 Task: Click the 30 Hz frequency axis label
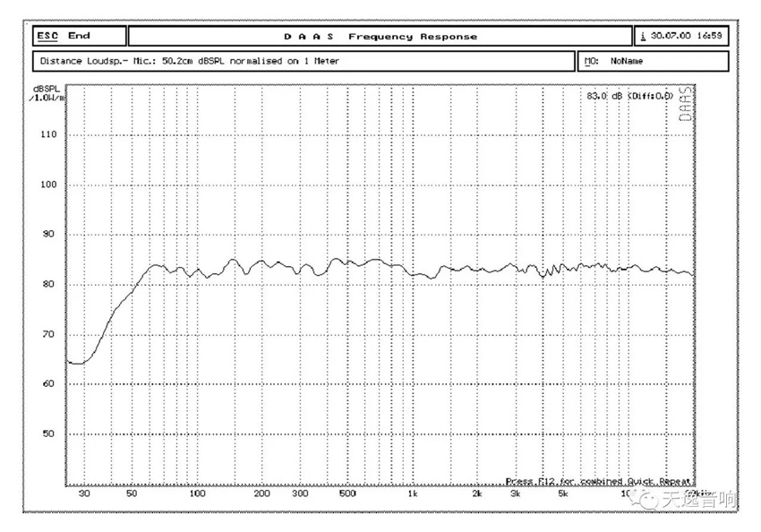[x=84, y=494]
